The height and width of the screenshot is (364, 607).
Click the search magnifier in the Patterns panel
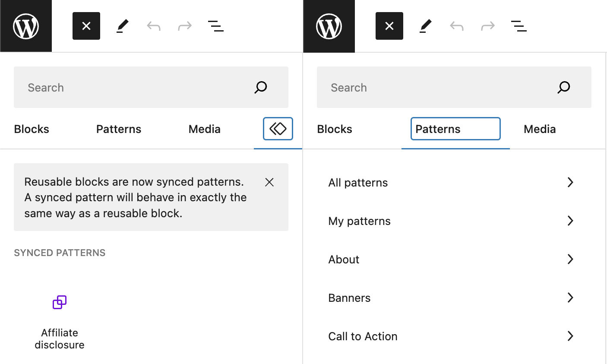pyautogui.click(x=563, y=87)
